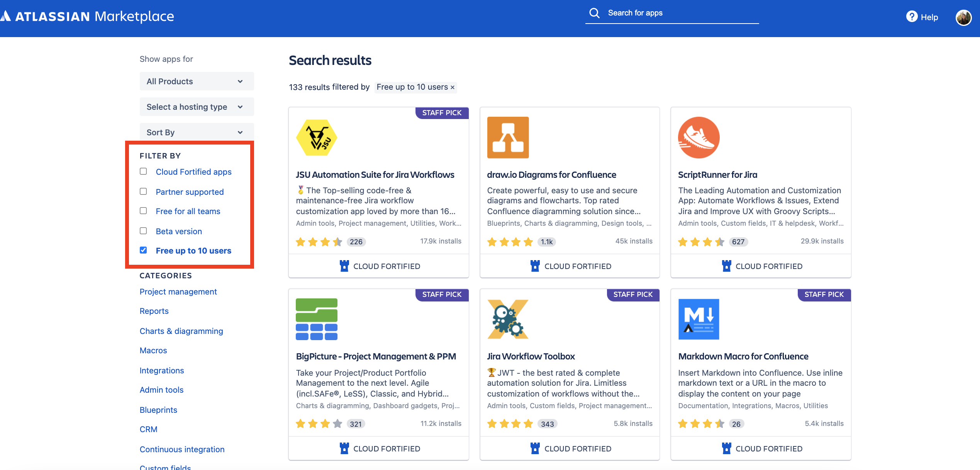Click the Free for all teams filter label
The width and height of the screenshot is (980, 470).
(x=188, y=211)
